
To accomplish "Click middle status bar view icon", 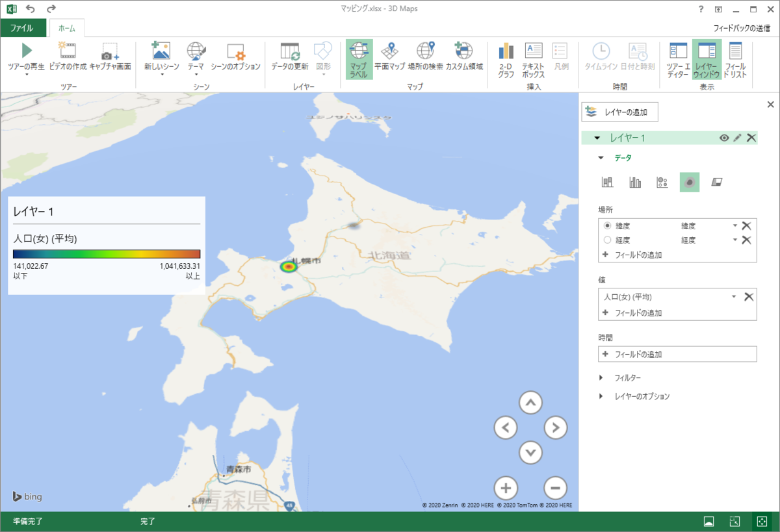I will [x=734, y=522].
